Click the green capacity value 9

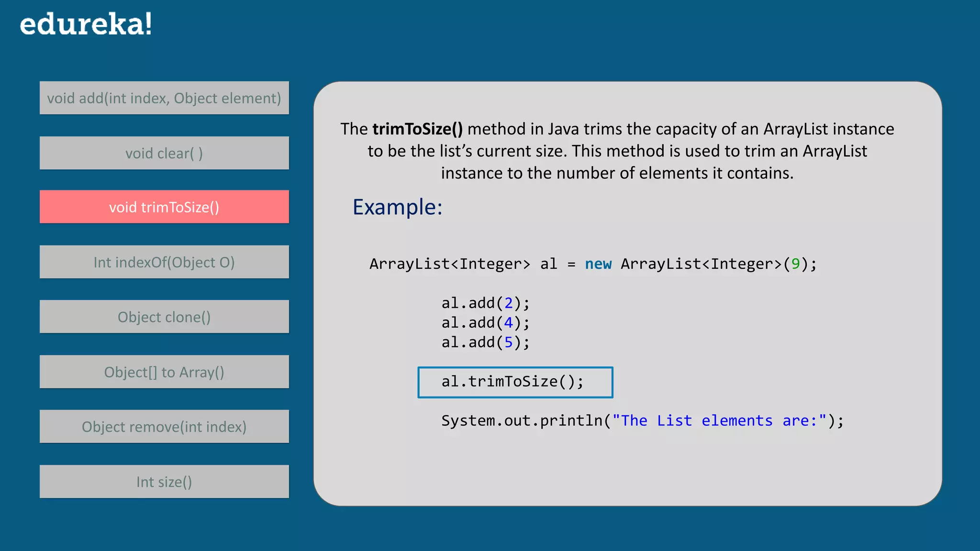(795, 264)
